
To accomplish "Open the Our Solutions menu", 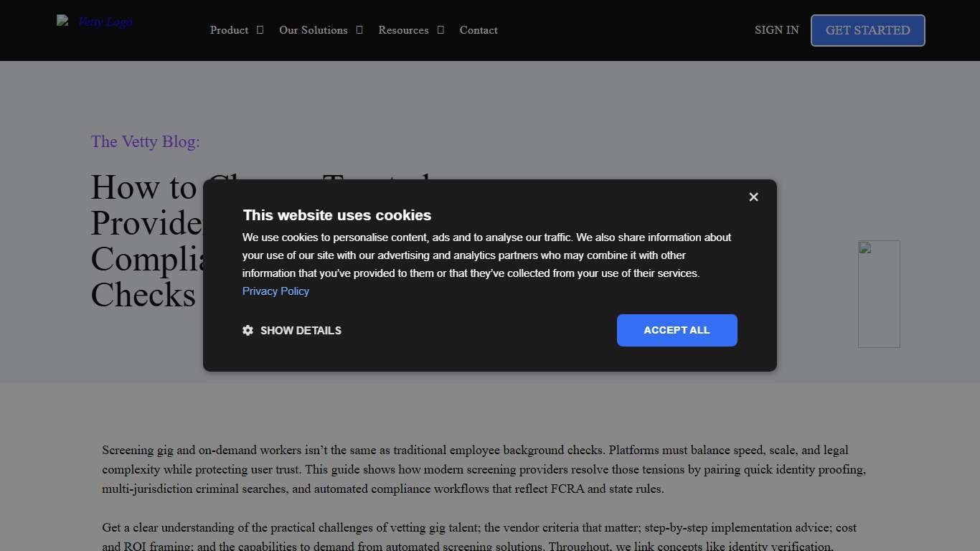I will (x=313, y=30).
